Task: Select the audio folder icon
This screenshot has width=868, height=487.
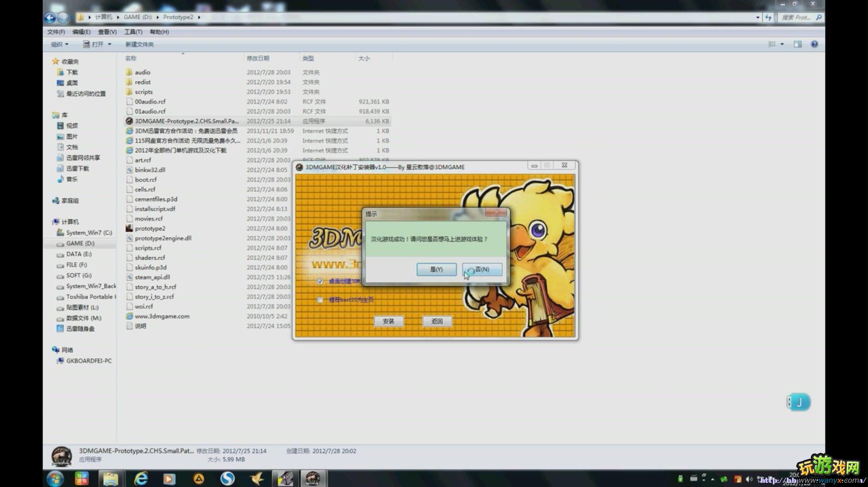Action: pyautogui.click(x=129, y=72)
